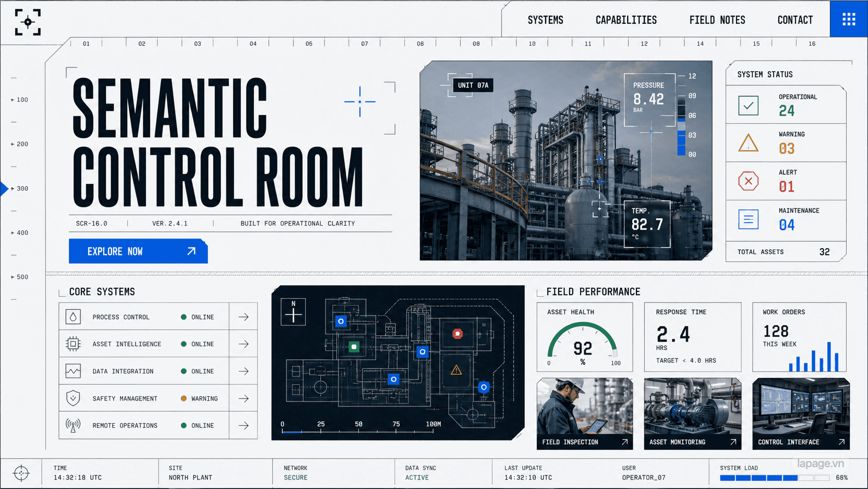Click the Pressure 8.42 bar readout

(x=649, y=100)
